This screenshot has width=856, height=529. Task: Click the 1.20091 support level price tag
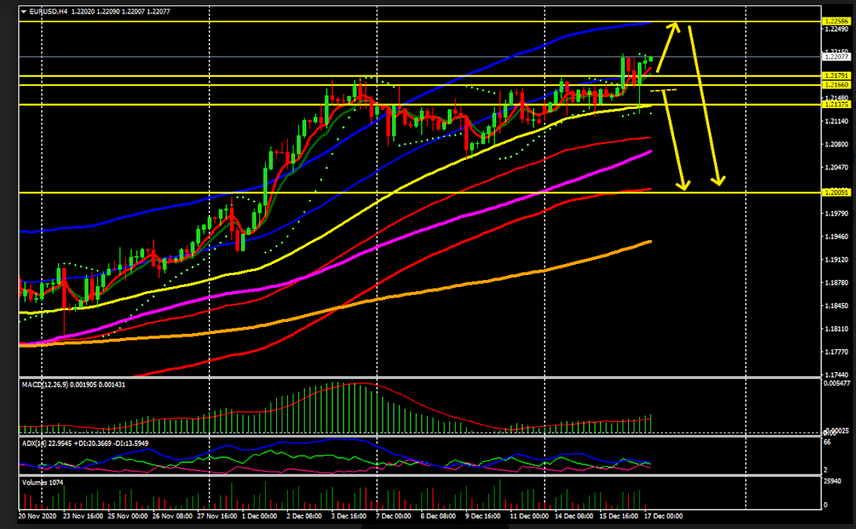coord(835,192)
